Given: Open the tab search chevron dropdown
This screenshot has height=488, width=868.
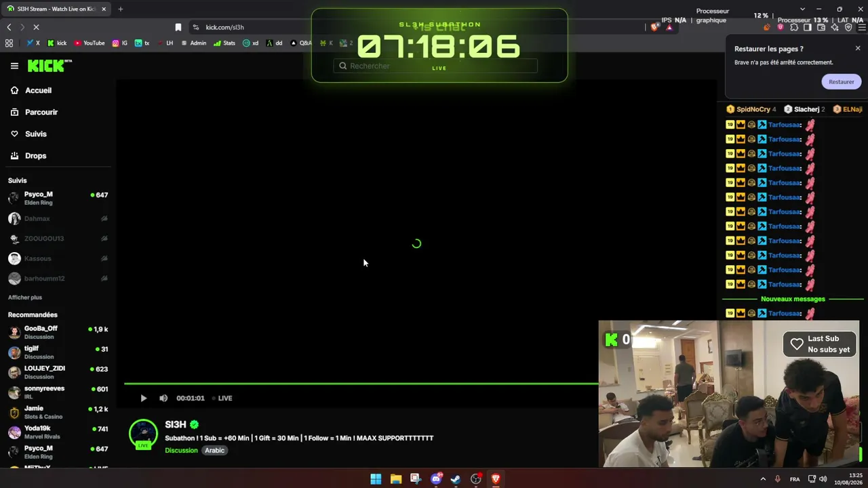Looking at the screenshot, I should pos(802,9).
